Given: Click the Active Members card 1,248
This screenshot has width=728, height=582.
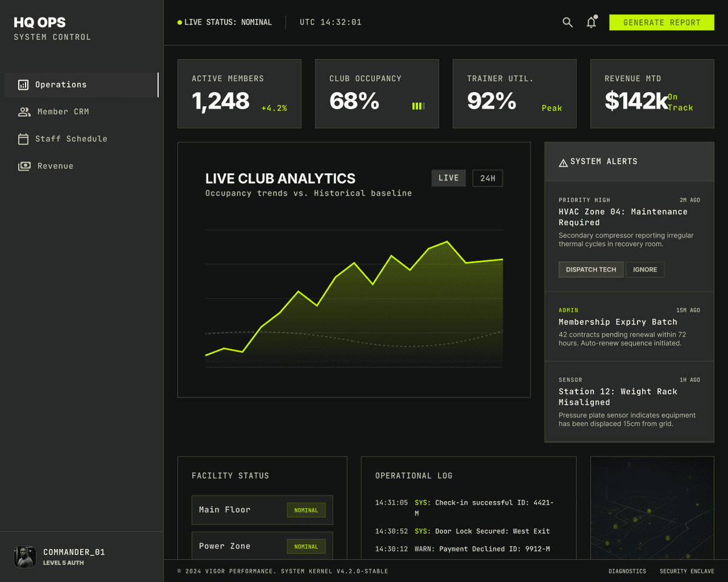Looking at the screenshot, I should point(240,94).
